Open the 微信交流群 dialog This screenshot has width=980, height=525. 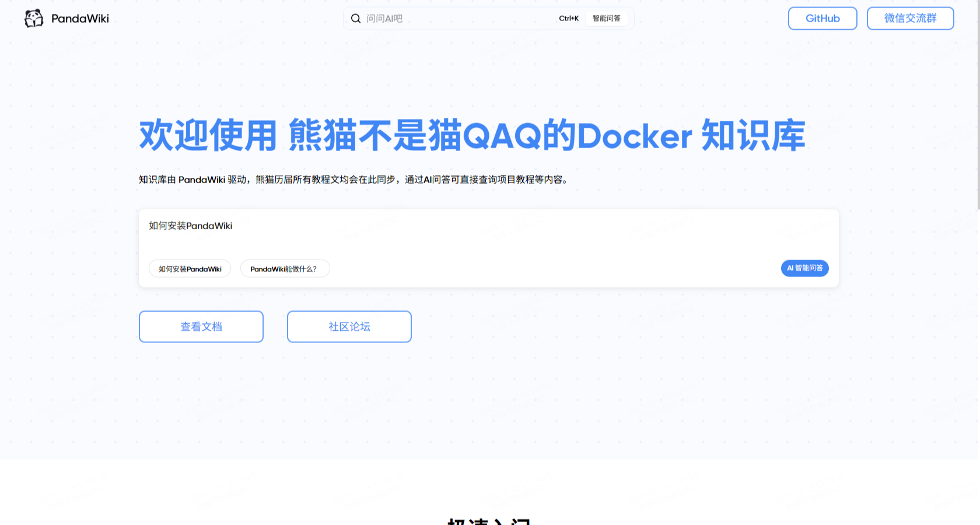[910, 18]
